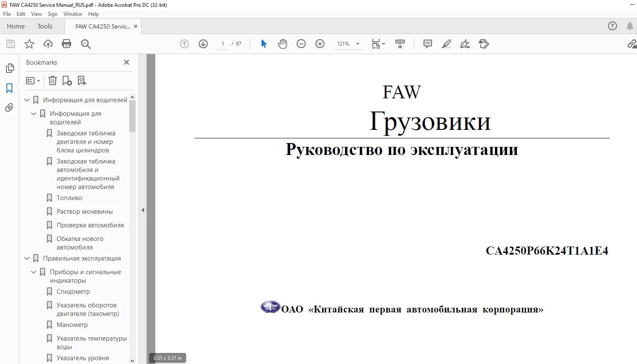Add document to starred with star icon
The width and height of the screenshot is (637, 364).
pyautogui.click(x=29, y=44)
